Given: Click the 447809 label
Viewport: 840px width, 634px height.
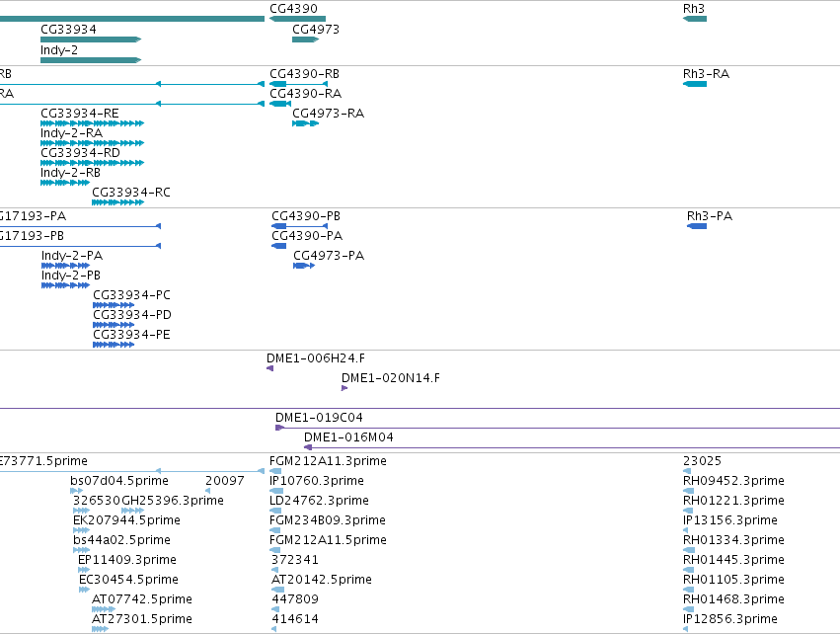Looking at the screenshot, I should point(295,599).
